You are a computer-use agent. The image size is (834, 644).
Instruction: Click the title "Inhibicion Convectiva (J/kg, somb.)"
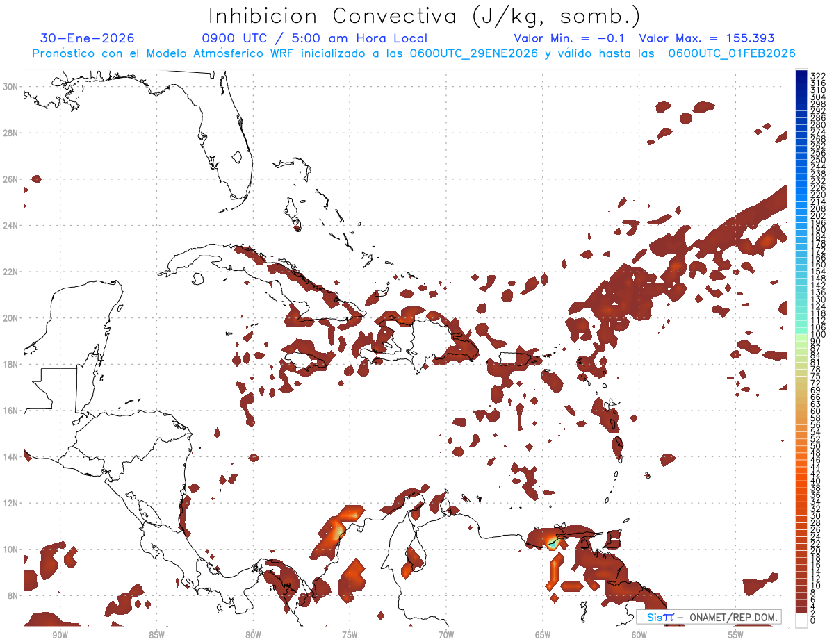click(x=424, y=16)
